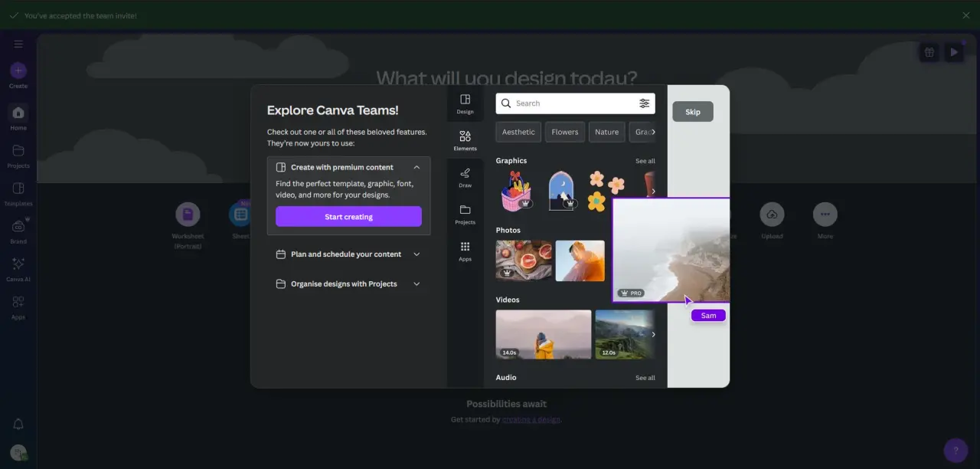Select the picnic basket graphic thumbnail
Image resolution: width=980 pixels, height=469 pixels.
pyautogui.click(x=516, y=191)
